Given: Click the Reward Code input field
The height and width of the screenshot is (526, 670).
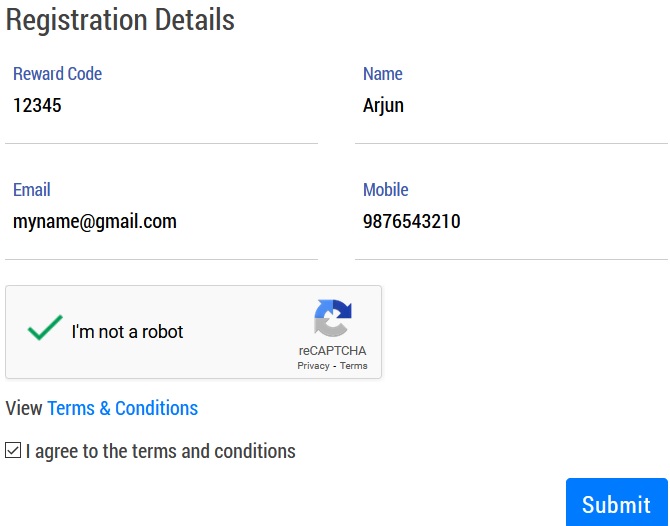Looking at the screenshot, I should click(160, 106).
